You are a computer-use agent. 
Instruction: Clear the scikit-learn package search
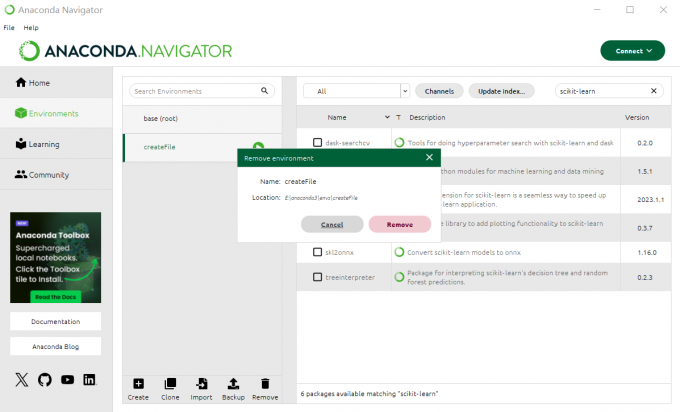click(654, 91)
